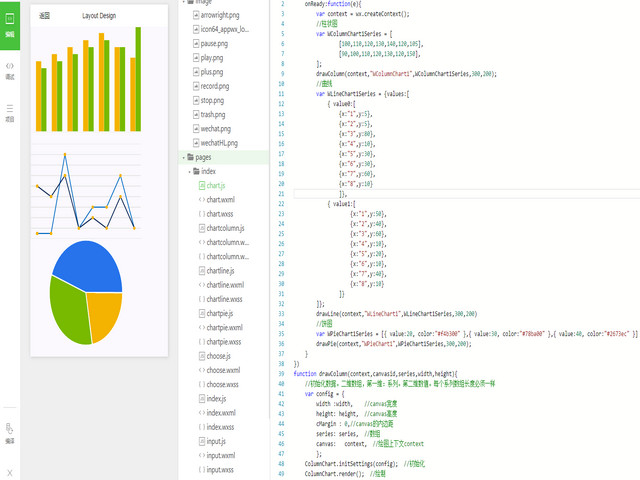Open the edit tab in green sidebar
The image size is (640, 480).
(10, 25)
